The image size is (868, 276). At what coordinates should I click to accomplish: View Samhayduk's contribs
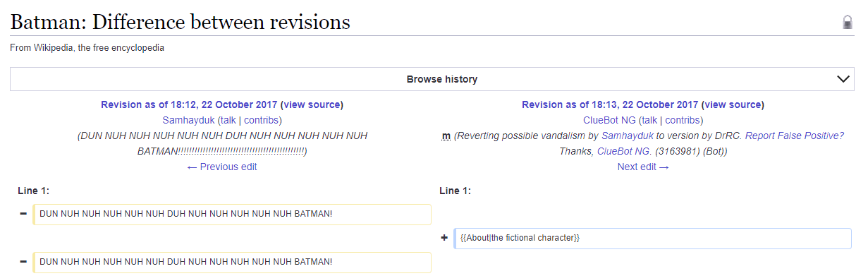tap(261, 120)
